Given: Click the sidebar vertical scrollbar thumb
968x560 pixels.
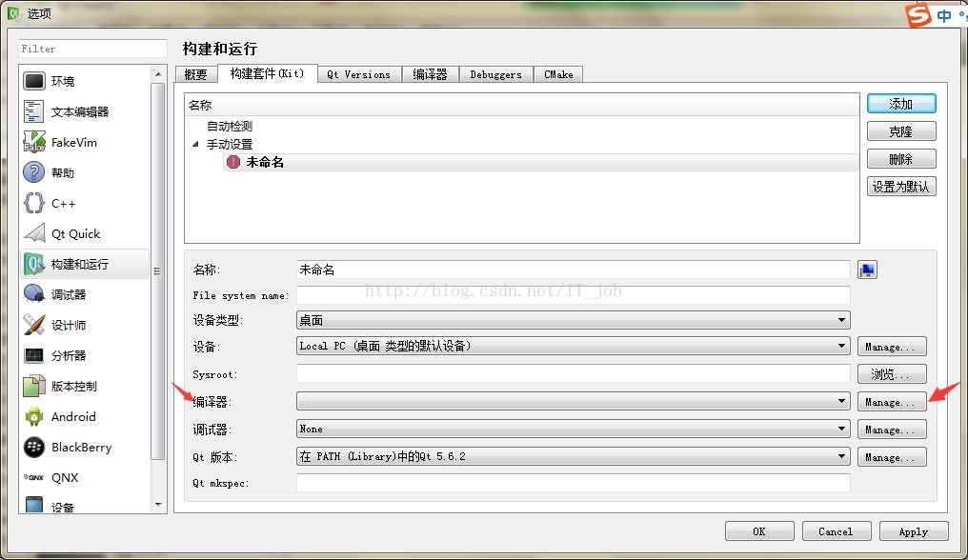Looking at the screenshot, I should [x=158, y=271].
